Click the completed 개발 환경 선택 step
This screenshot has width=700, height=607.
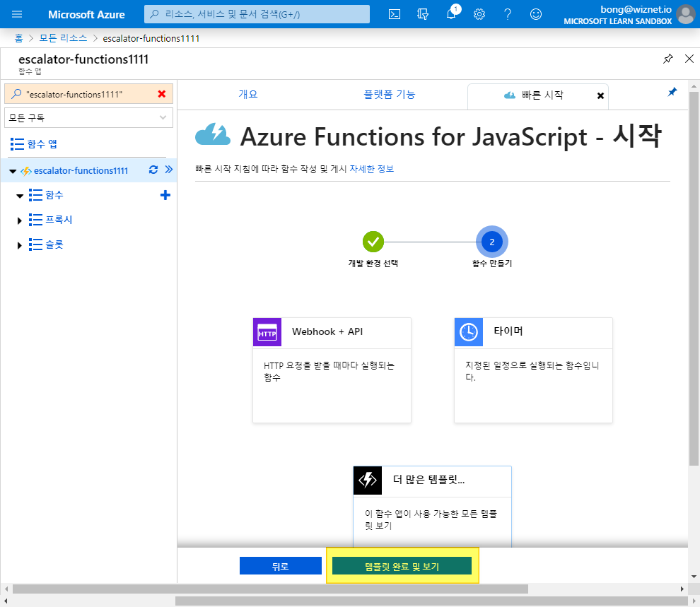pos(373,242)
